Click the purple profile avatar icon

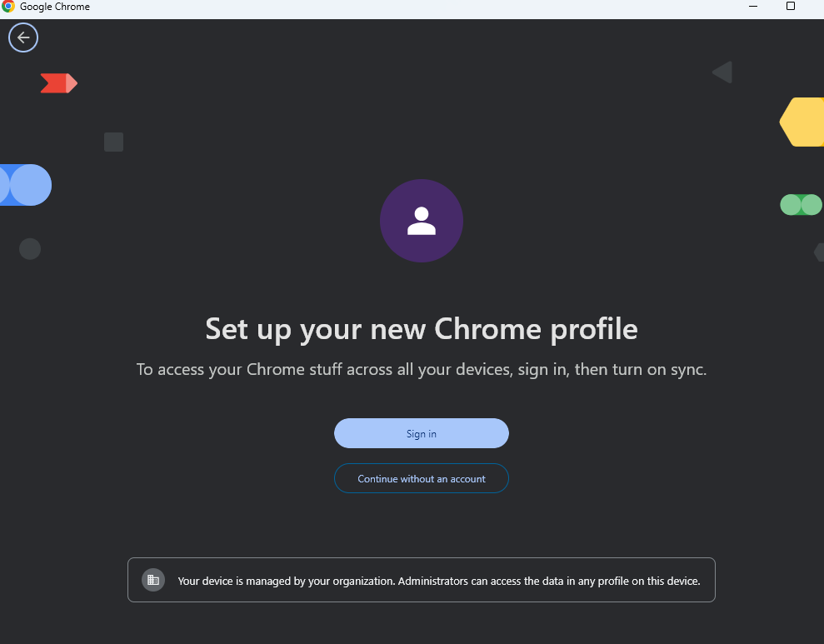[422, 221]
